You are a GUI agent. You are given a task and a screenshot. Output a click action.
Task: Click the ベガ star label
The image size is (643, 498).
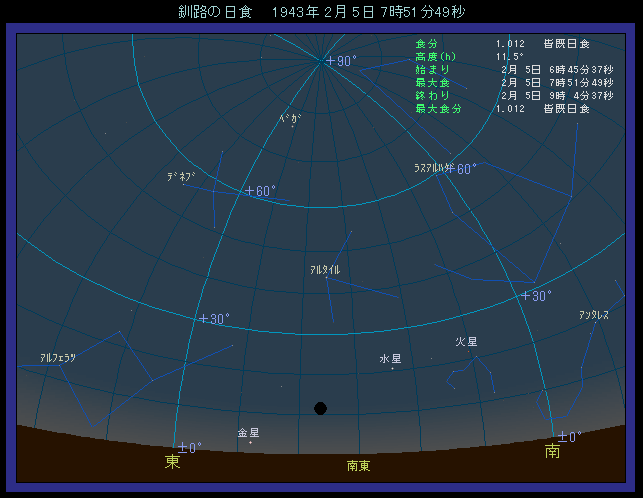[x=289, y=118]
